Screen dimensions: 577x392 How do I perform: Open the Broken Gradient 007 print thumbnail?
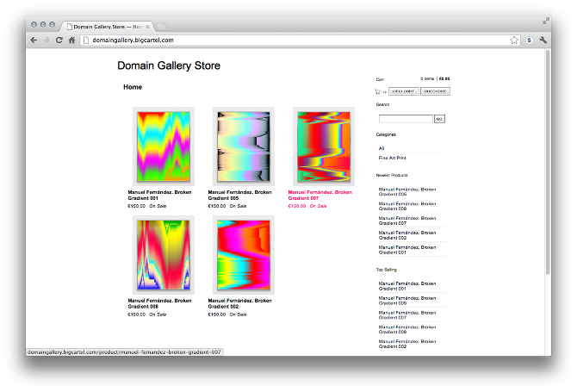[x=324, y=146]
